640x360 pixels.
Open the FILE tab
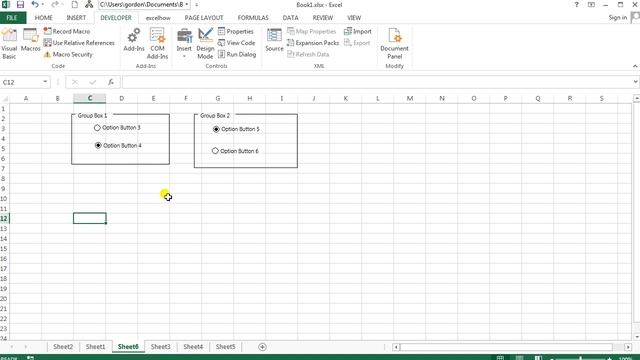[12, 18]
